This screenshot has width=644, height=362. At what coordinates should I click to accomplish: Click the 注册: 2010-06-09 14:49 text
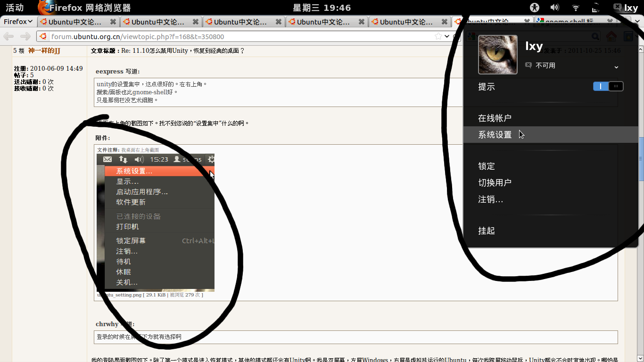click(x=48, y=68)
